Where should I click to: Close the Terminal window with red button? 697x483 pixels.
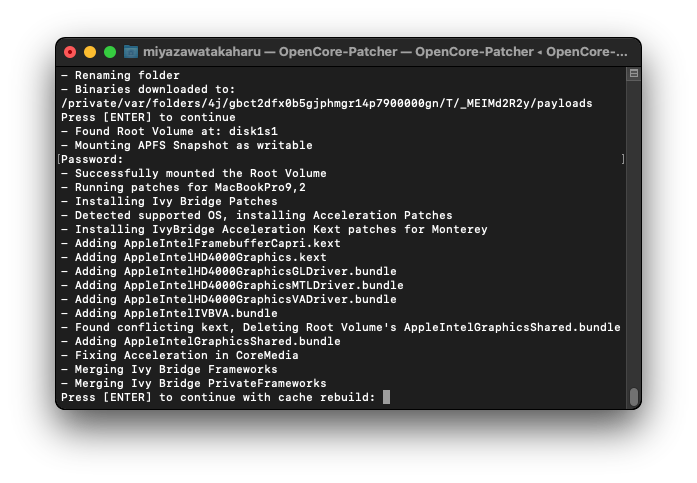[x=70, y=52]
